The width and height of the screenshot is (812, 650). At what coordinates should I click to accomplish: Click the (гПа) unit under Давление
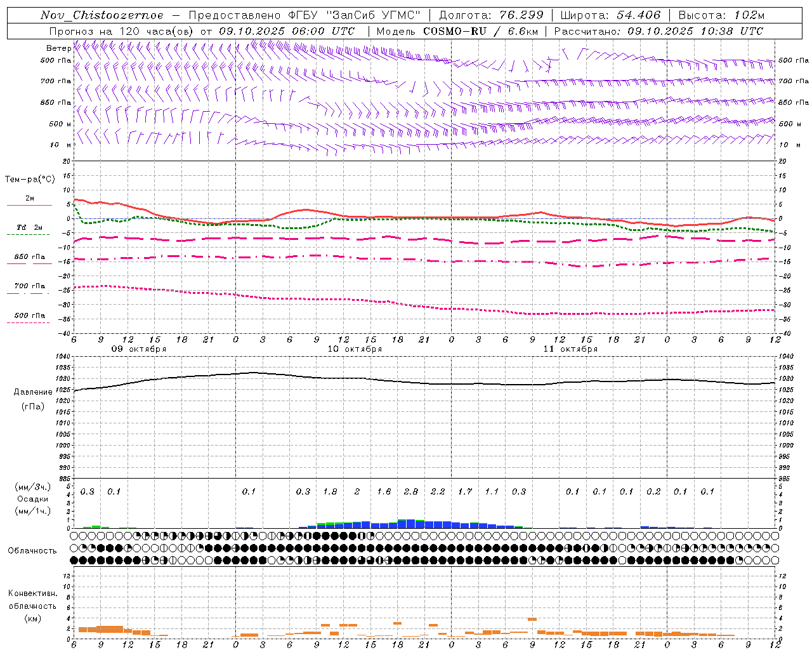(x=33, y=406)
